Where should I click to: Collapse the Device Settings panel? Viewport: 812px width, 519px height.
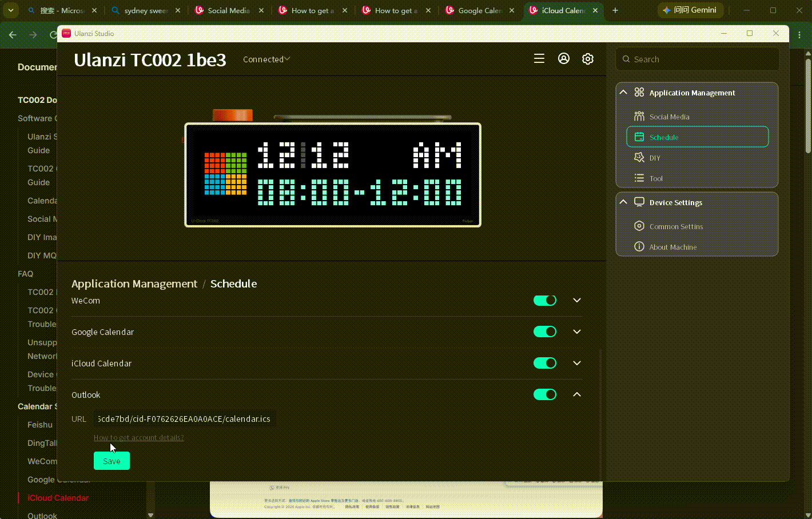(623, 202)
